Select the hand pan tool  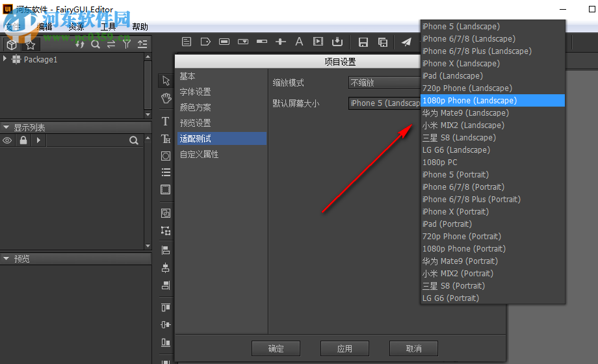(x=166, y=98)
